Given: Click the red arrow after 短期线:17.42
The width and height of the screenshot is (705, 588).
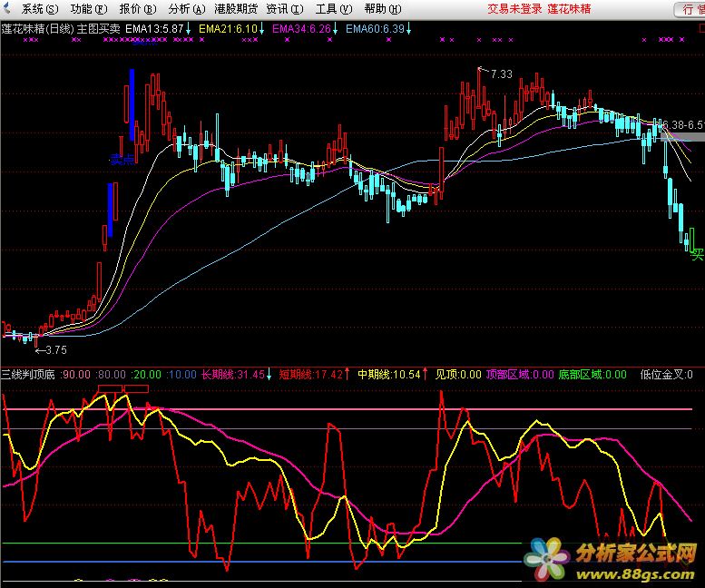Looking at the screenshot, I should tap(349, 374).
